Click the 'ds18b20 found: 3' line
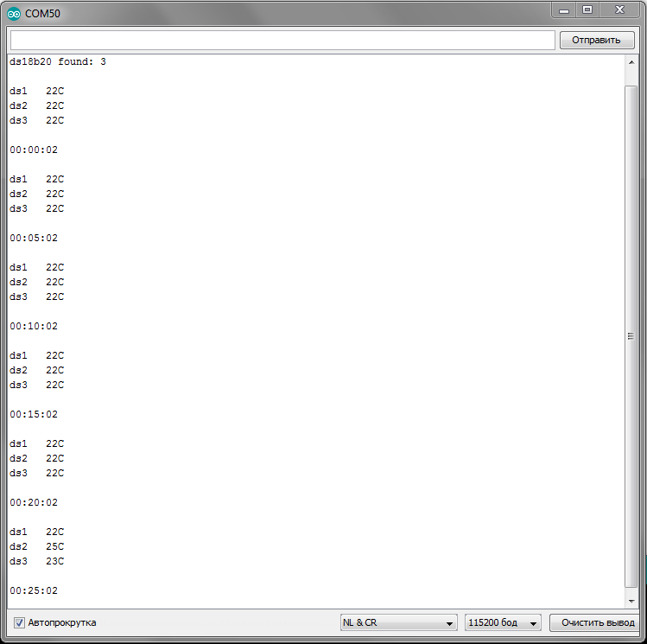Image resolution: width=647 pixels, height=644 pixels. (58, 62)
